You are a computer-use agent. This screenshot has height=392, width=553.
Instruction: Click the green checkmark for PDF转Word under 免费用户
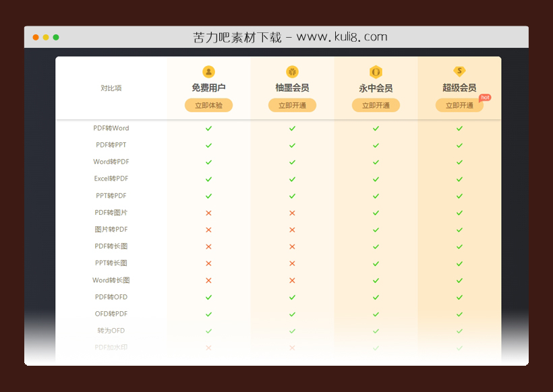click(x=208, y=128)
